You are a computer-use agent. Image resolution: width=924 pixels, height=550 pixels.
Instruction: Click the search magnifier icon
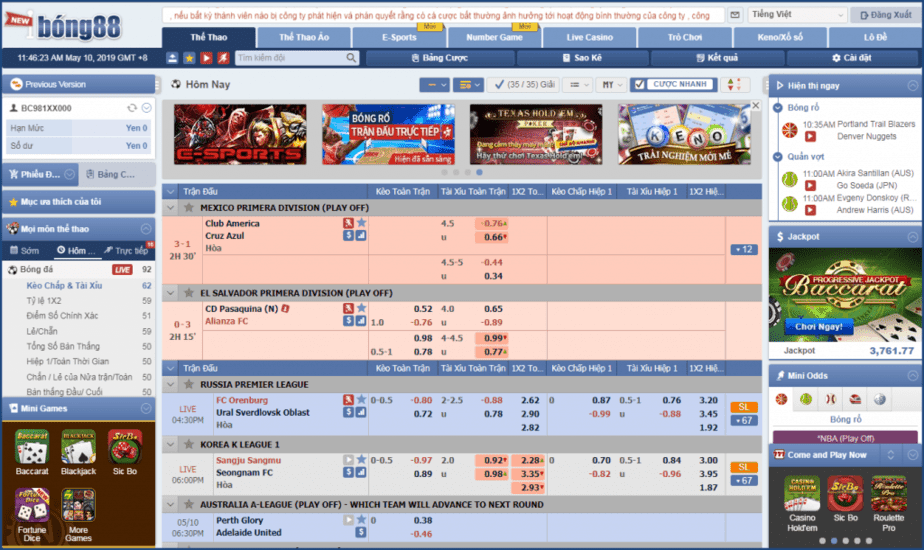[351, 58]
